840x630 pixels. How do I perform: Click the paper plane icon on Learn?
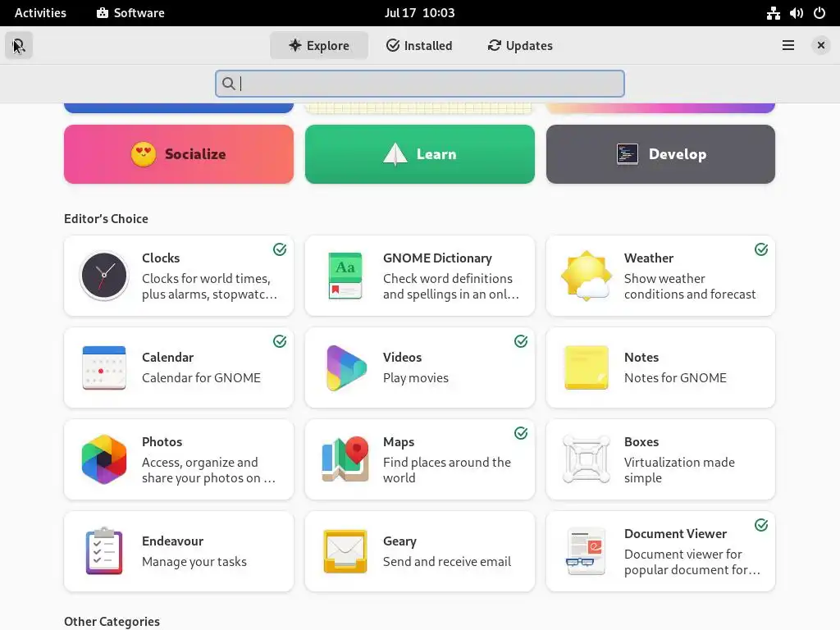[395, 154]
